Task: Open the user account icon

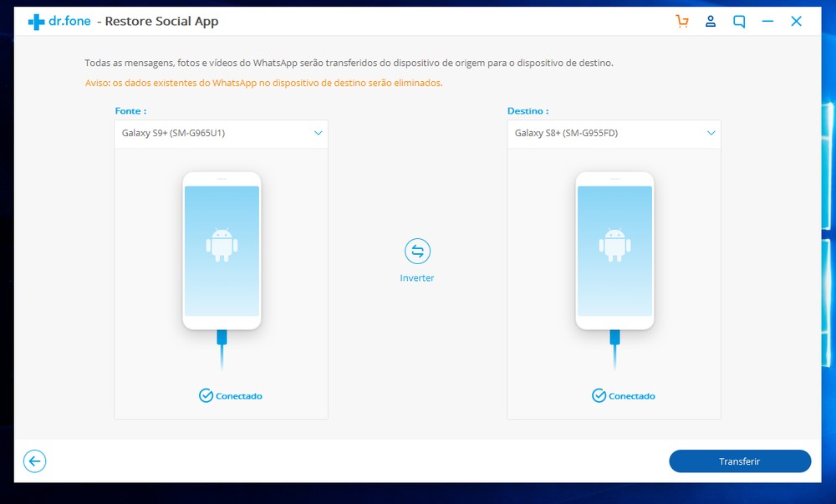Action: click(x=710, y=21)
